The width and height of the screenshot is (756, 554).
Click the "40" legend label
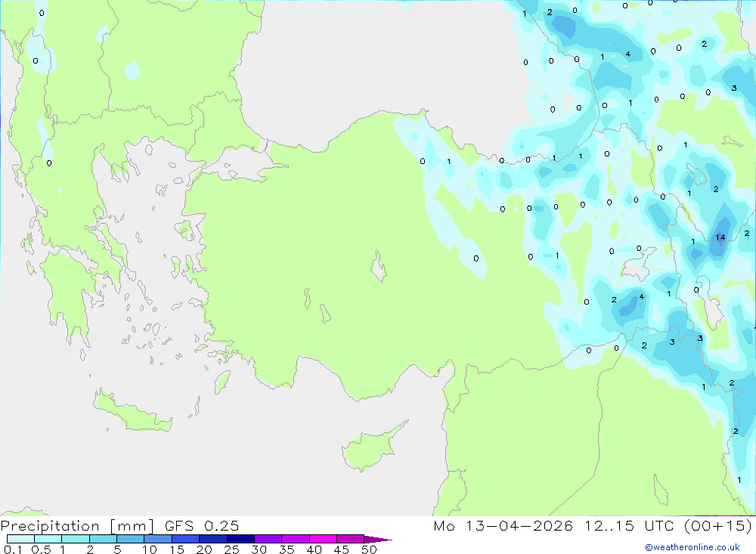pyautogui.click(x=314, y=549)
